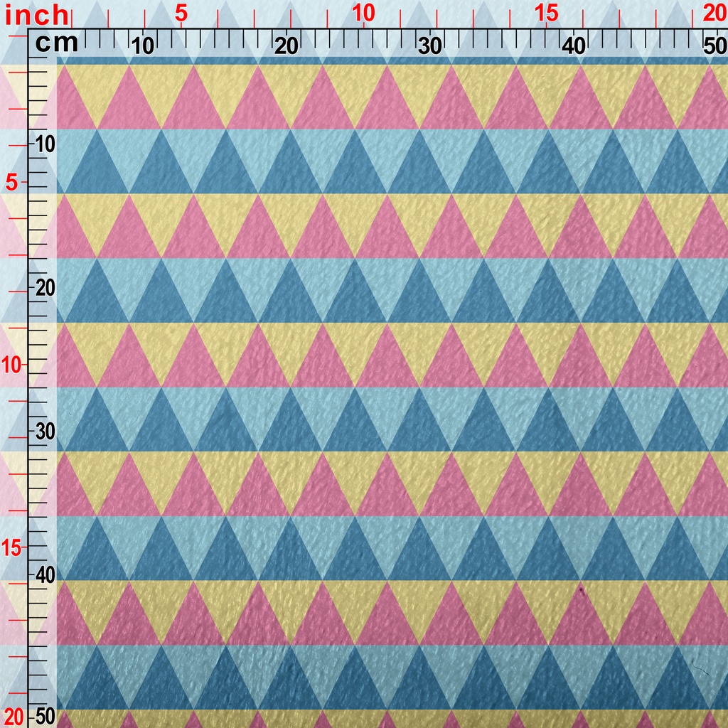This screenshot has height=728, width=728.
Task: Click the 40 cm mark on the horizontal ruler
Action: [x=574, y=46]
